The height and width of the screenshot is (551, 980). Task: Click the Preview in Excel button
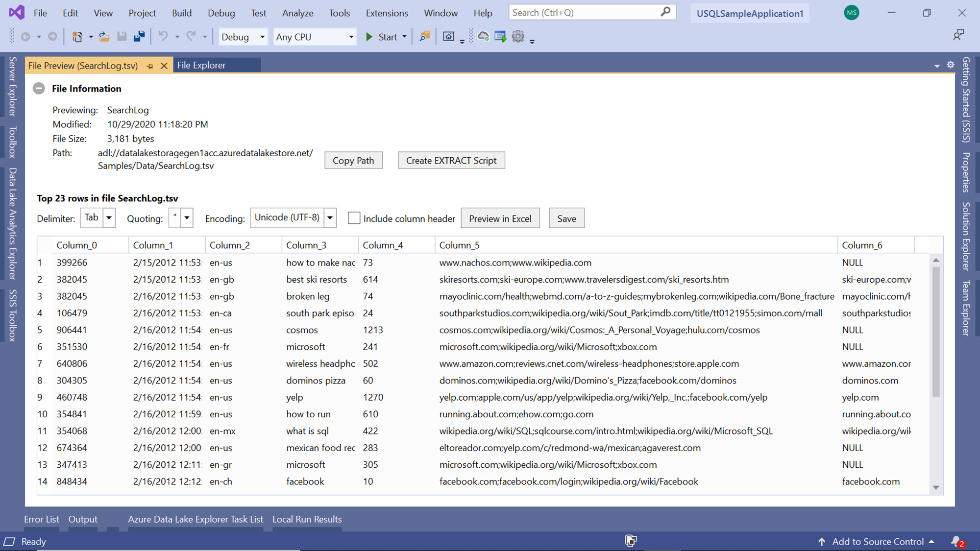click(x=500, y=218)
